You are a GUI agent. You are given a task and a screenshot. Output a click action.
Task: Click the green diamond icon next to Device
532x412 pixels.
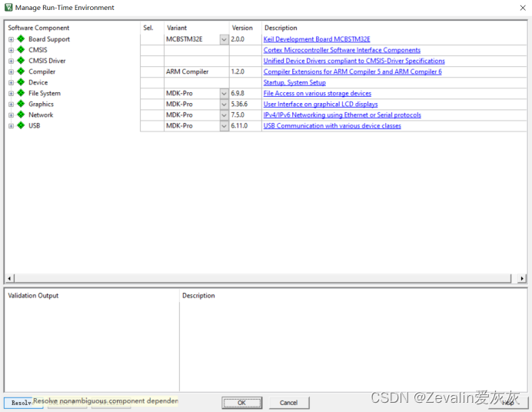[x=21, y=82]
